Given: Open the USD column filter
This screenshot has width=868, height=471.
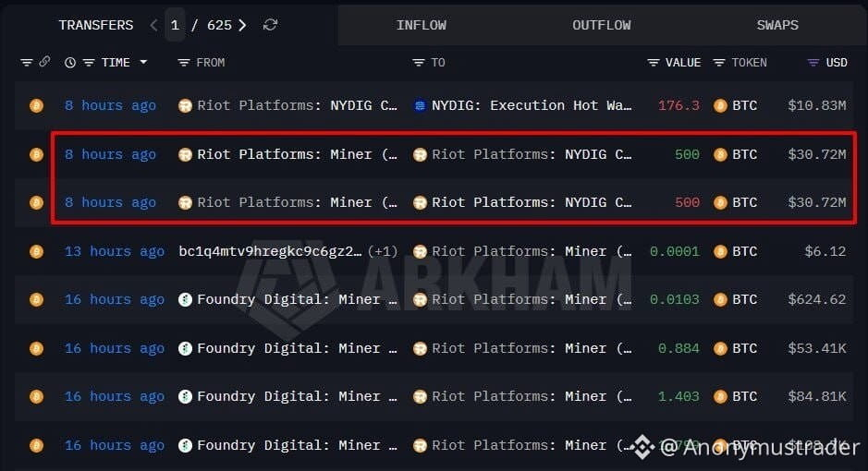Looking at the screenshot, I should (813, 63).
